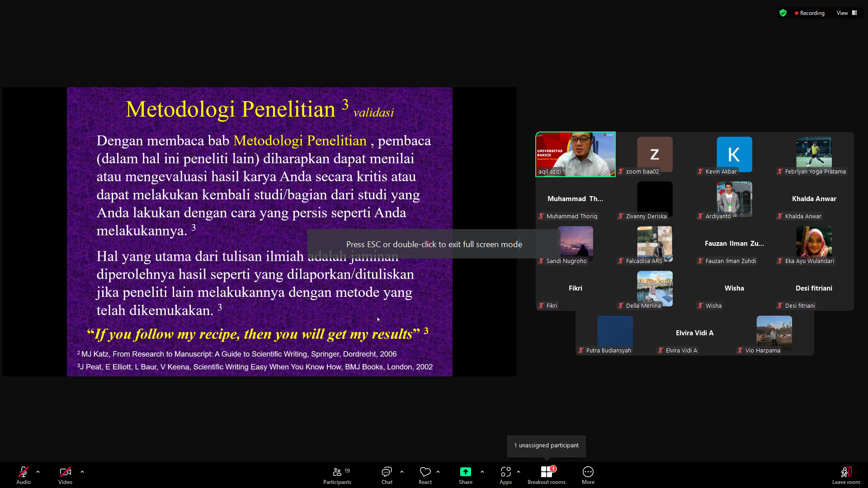Open Breakout rooms

pos(547,475)
